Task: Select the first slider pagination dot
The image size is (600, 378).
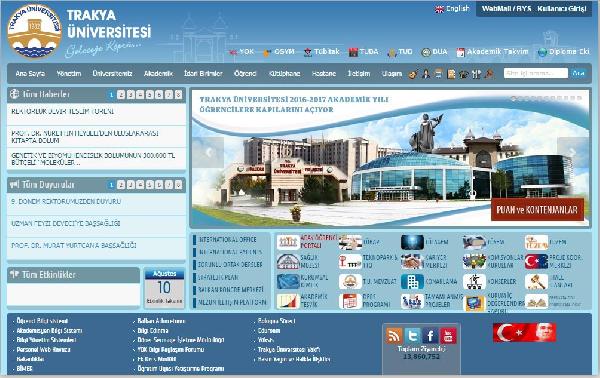Action: click(x=514, y=99)
